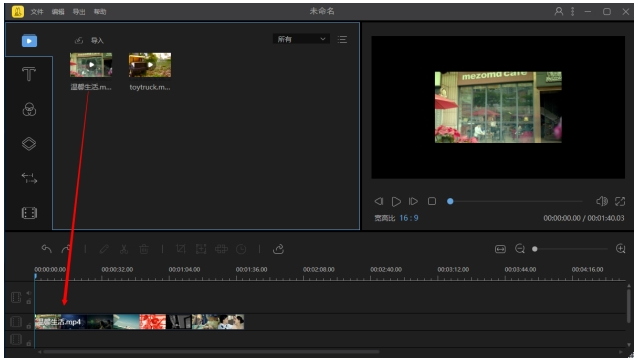638x360 pixels.
Task: Zoom in the timeline with plus magnifier
Action: (621, 249)
